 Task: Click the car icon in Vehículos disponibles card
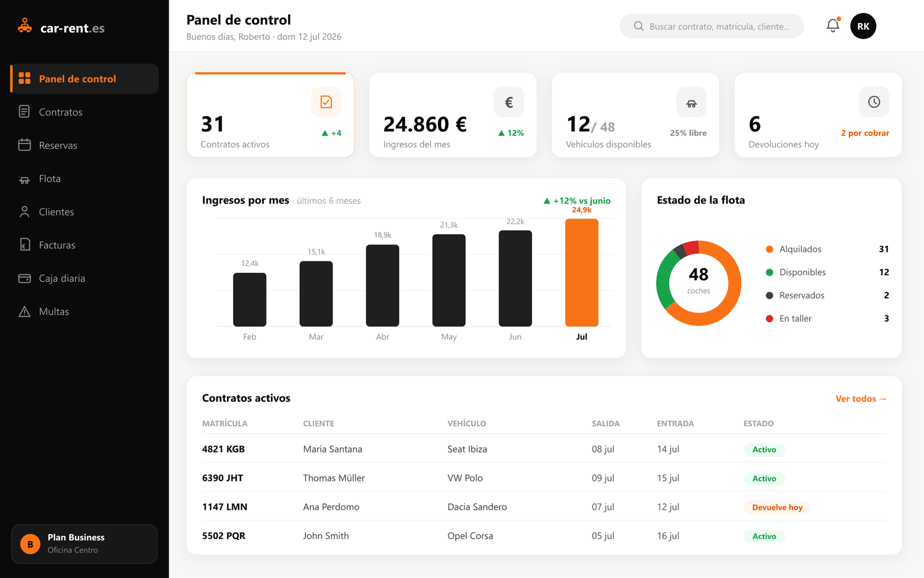click(691, 102)
